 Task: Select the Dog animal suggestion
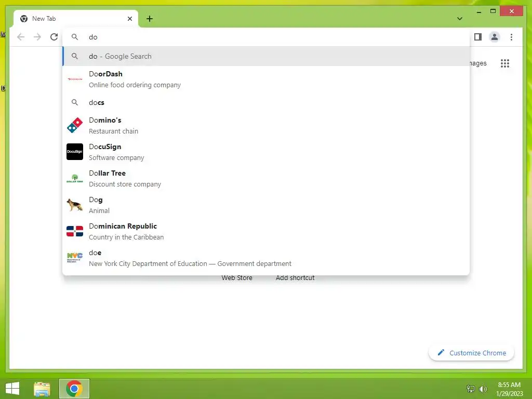tap(266, 205)
